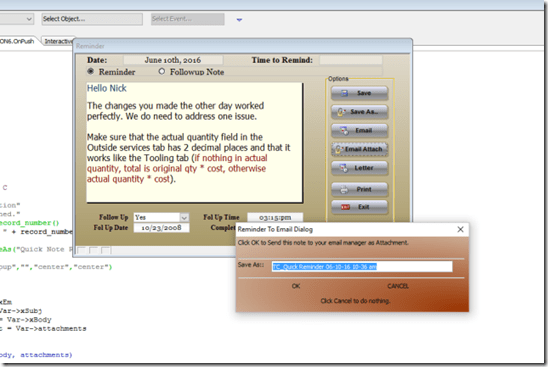Click the Save button in Options
This screenshot has height=367, width=548.
pyautogui.click(x=359, y=93)
